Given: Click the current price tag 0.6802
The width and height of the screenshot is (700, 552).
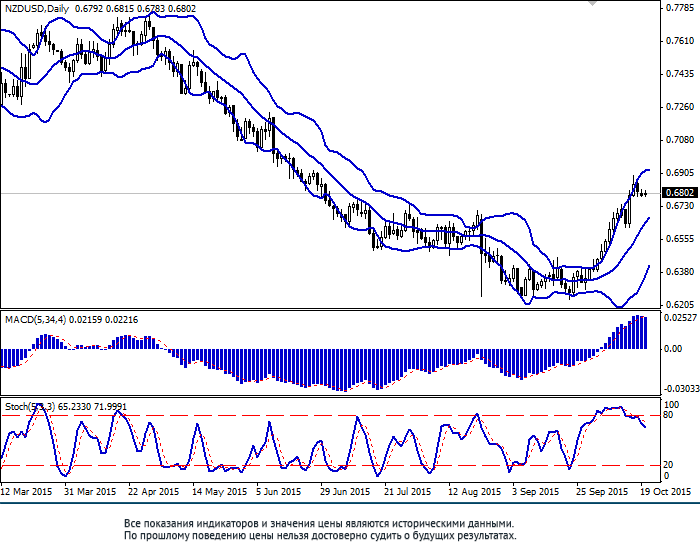Looking at the screenshot, I should tap(679, 193).
